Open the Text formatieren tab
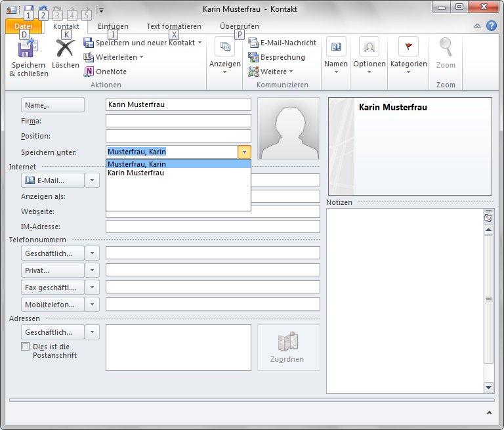 pyautogui.click(x=174, y=26)
